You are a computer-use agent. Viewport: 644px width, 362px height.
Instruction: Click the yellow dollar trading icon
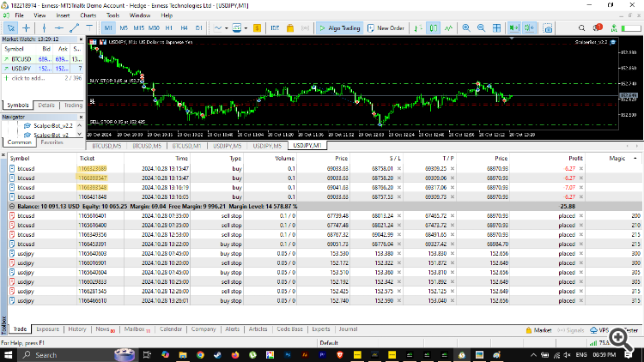[x=257, y=28]
